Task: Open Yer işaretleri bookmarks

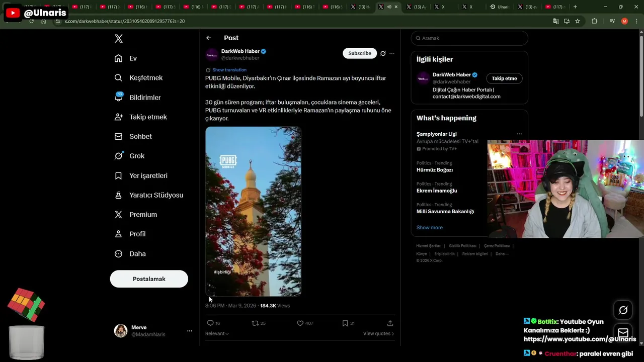Action: 141,175
